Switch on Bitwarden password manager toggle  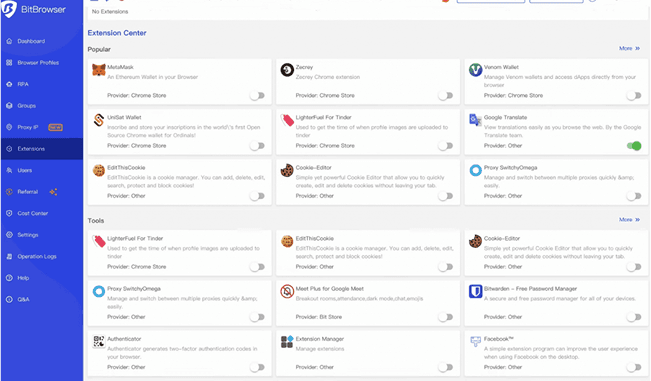tap(634, 317)
